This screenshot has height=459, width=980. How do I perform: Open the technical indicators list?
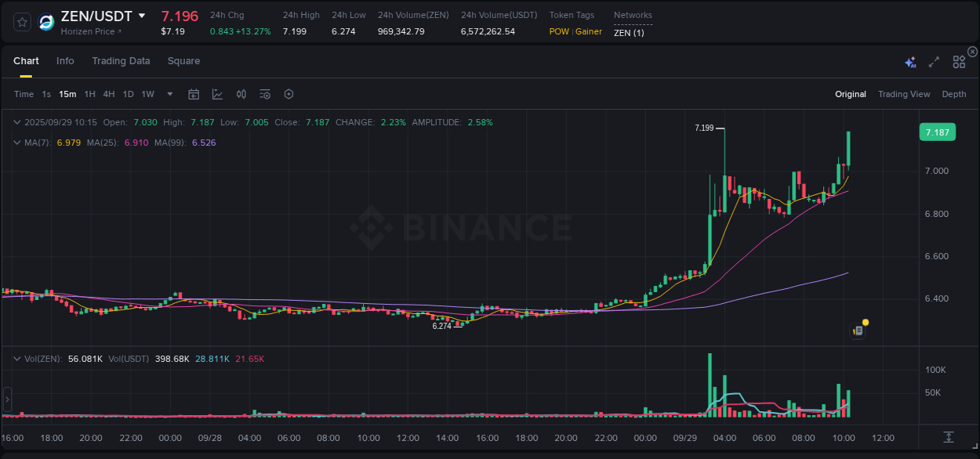(x=265, y=94)
